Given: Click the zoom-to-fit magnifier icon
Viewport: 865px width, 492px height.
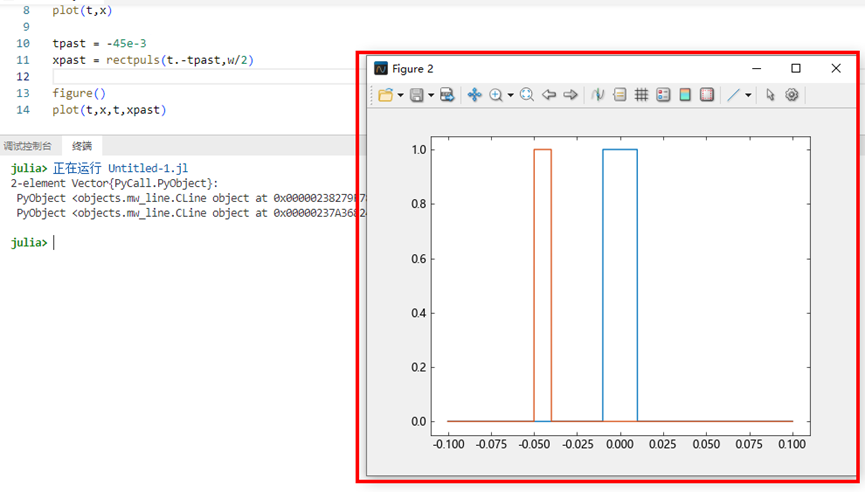Looking at the screenshot, I should [527, 95].
